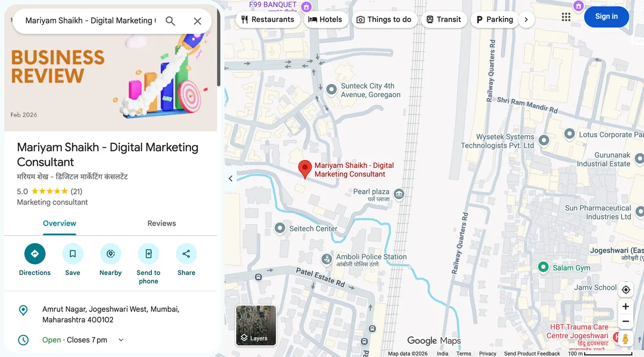Click the address location pin icon
This screenshot has width=644, height=357.
coord(23,310)
